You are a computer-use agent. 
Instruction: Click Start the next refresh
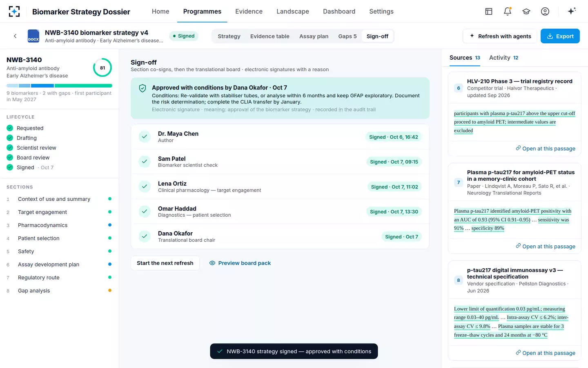(165, 263)
